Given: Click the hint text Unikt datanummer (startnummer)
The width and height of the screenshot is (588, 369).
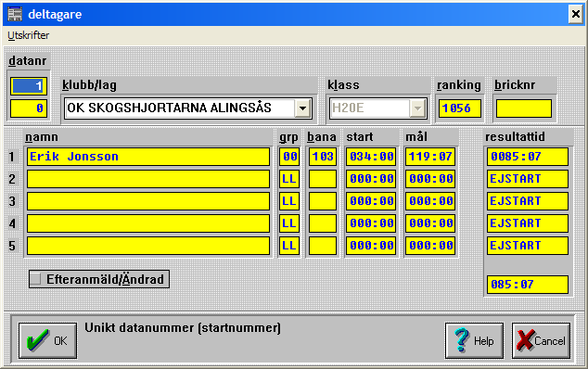Looking at the screenshot, I should click(x=183, y=328).
